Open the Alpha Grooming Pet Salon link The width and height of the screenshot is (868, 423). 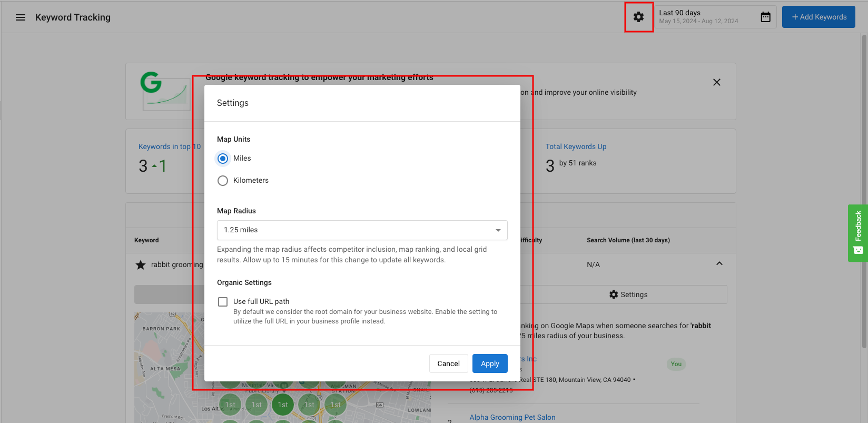tap(512, 417)
